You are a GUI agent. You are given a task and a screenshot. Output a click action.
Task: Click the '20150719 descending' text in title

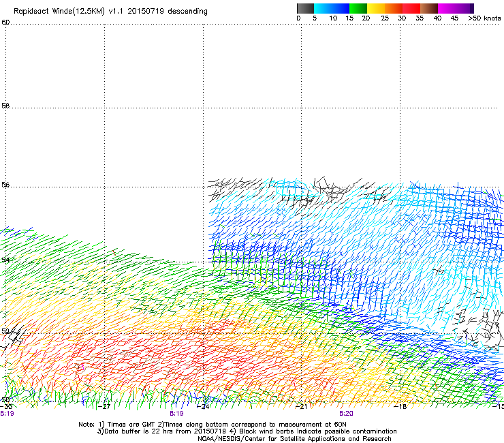[167, 12]
